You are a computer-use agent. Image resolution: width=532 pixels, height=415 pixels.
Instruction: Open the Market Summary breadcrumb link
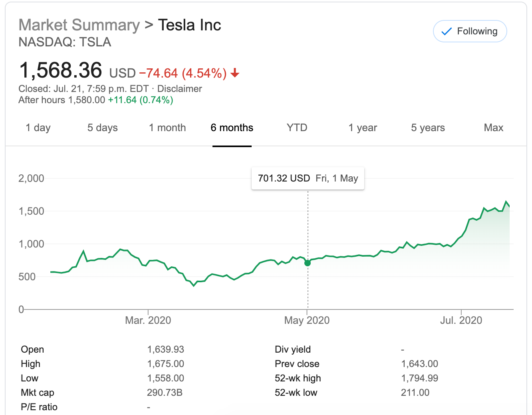click(x=79, y=25)
